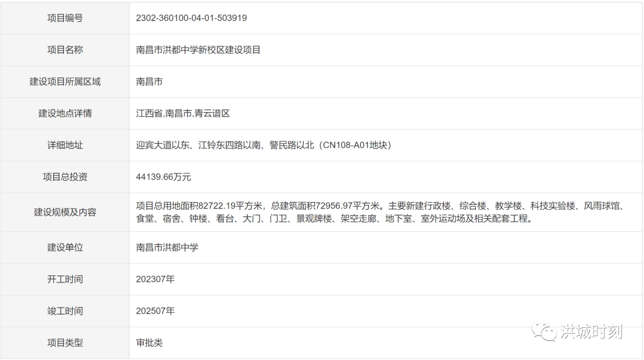Select the 项目名称 label cell

tap(65, 49)
